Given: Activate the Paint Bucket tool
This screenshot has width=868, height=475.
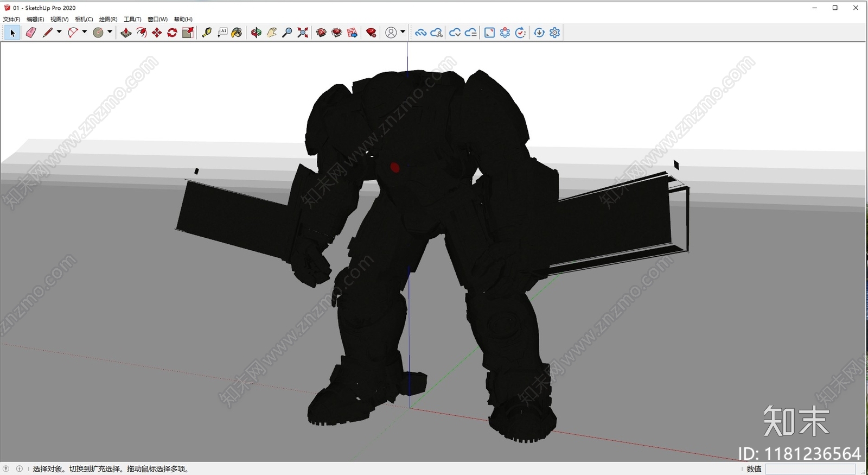Looking at the screenshot, I should click(237, 33).
